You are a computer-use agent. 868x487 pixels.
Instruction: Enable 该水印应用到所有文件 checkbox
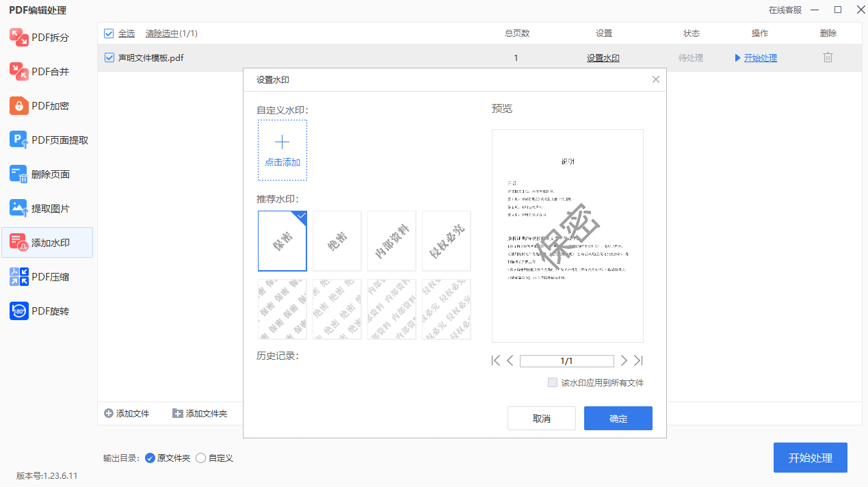pos(553,383)
